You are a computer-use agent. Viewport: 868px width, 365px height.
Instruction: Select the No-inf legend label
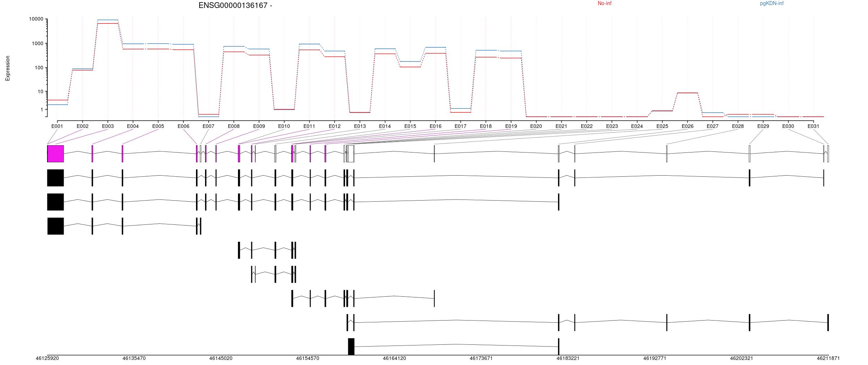(x=604, y=3)
